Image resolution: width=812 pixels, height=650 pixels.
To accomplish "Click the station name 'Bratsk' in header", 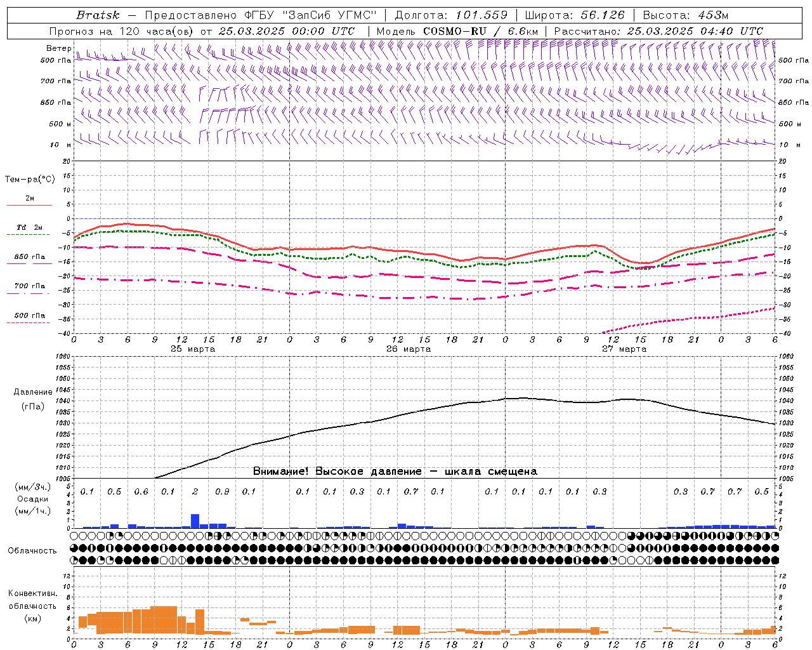I will (x=98, y=15).
